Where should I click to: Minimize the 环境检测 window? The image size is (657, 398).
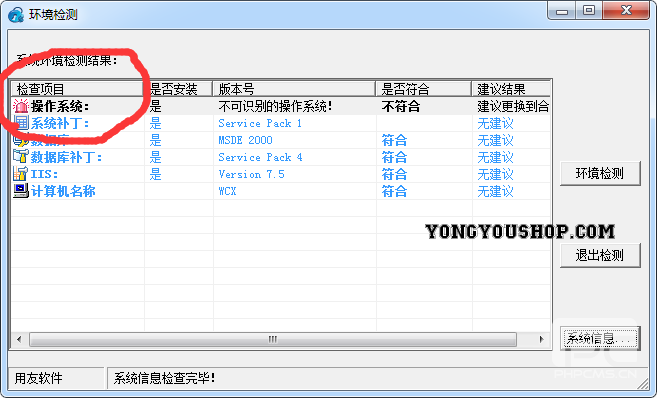pos(562,10)
